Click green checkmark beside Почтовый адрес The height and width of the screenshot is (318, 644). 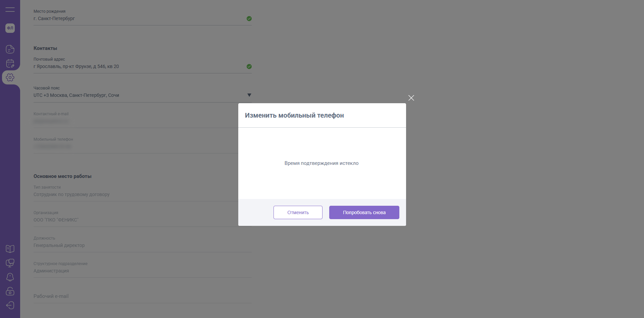(249, 66)
